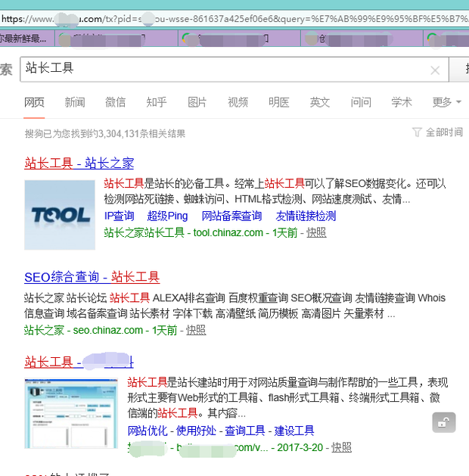The width and height of the screenshot is (469, 476).
Task: Open the 超级Ping sublink
Action: [167, 216]
